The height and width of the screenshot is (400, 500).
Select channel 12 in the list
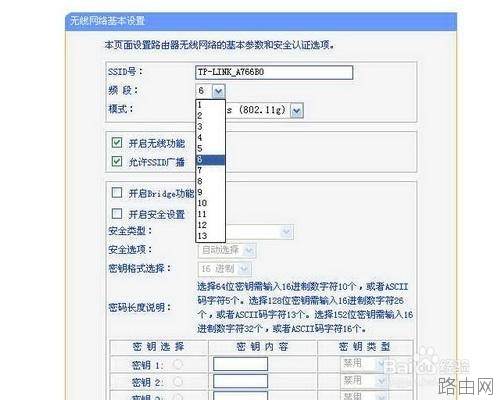coord(210,225)
